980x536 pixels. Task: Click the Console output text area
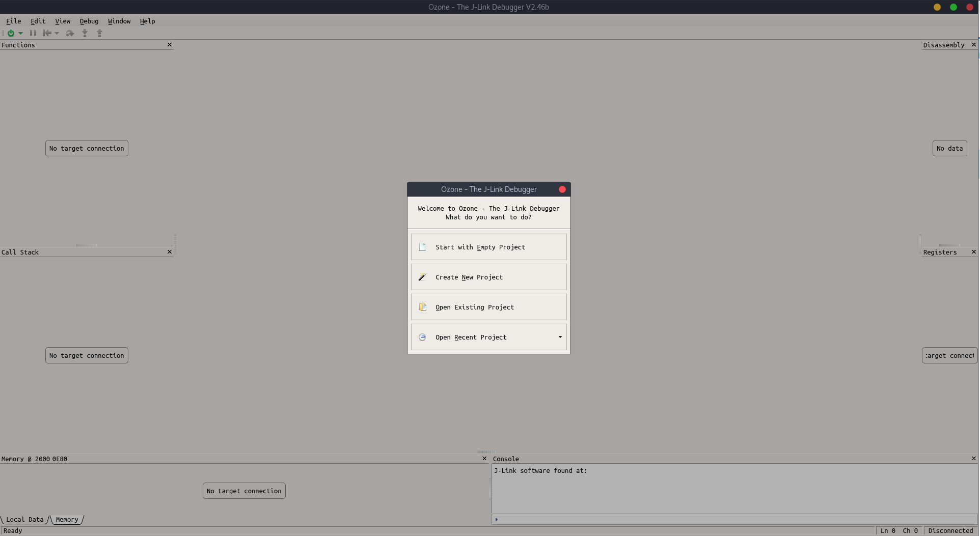734,489
